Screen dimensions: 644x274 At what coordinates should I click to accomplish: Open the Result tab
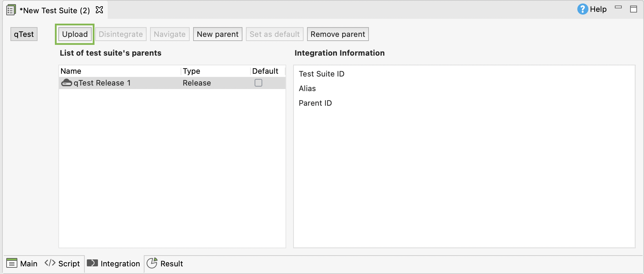[172, 264]
